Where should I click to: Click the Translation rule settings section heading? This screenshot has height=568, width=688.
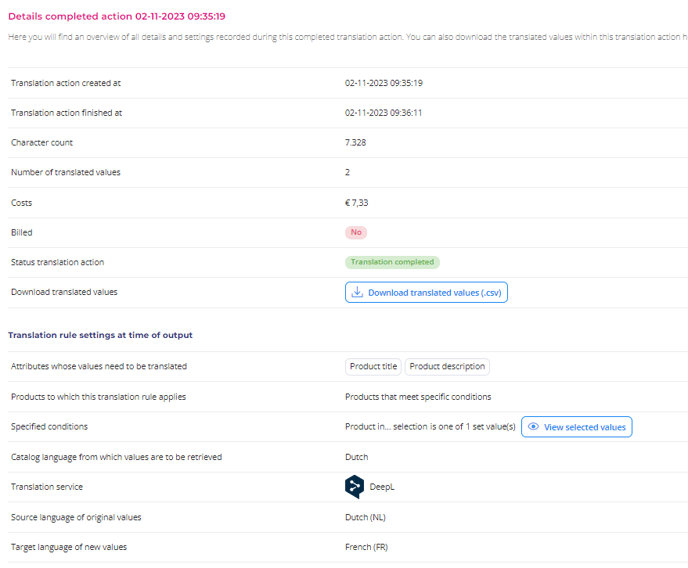(x=100, y=335)
